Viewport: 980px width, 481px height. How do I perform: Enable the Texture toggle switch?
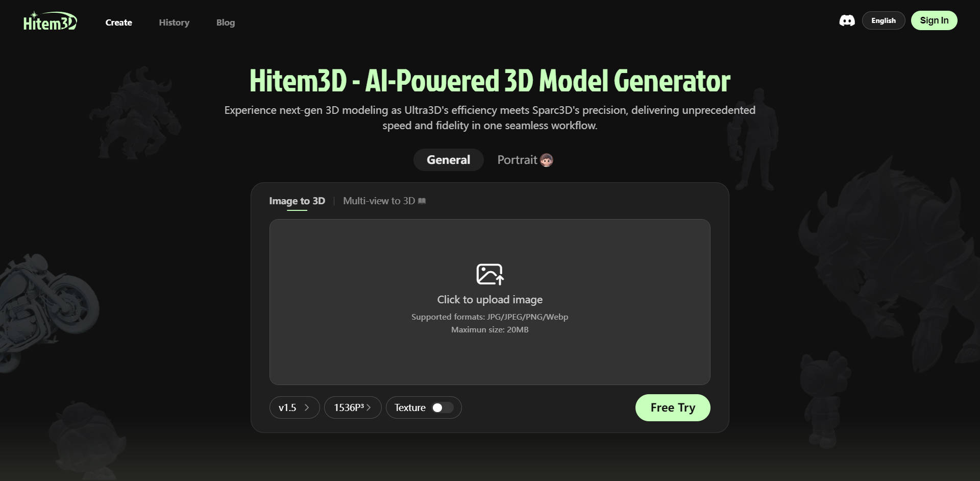(442, 407)
